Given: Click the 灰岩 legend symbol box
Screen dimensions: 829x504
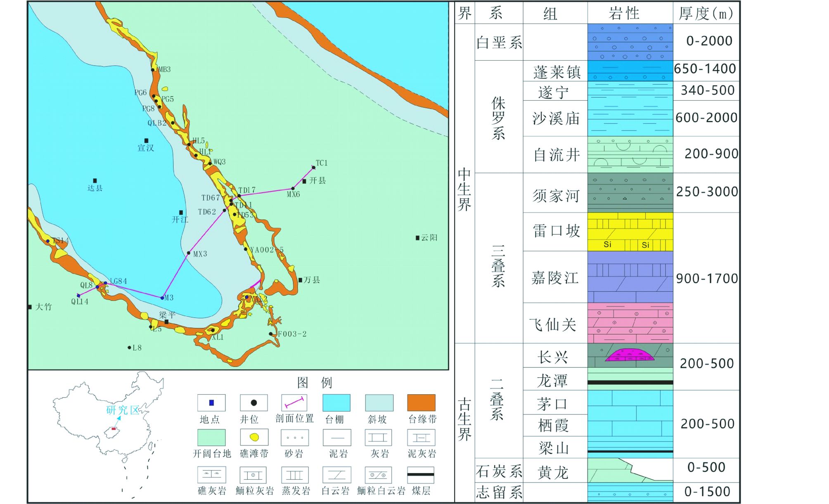Looking at the screenshot, I should point(378,438).
